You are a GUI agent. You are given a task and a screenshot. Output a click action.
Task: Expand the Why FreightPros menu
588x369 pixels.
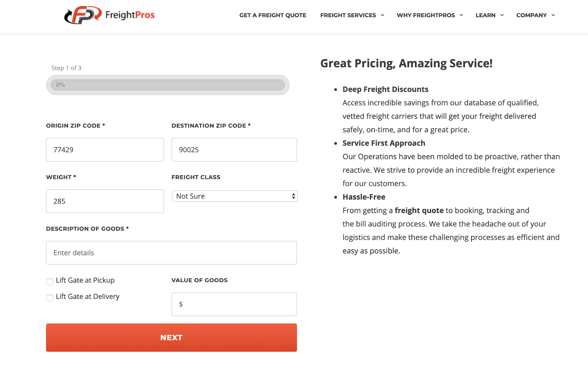coord(461,15)
